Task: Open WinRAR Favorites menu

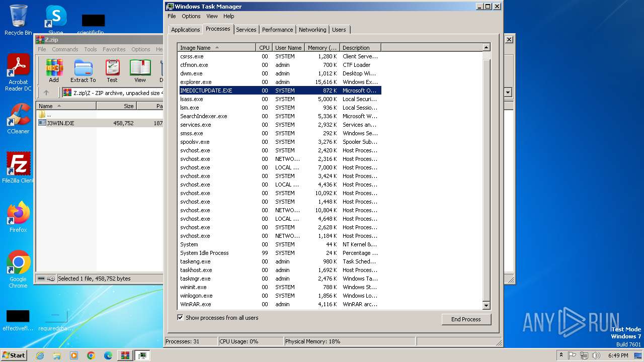Action: click(114, 49)
